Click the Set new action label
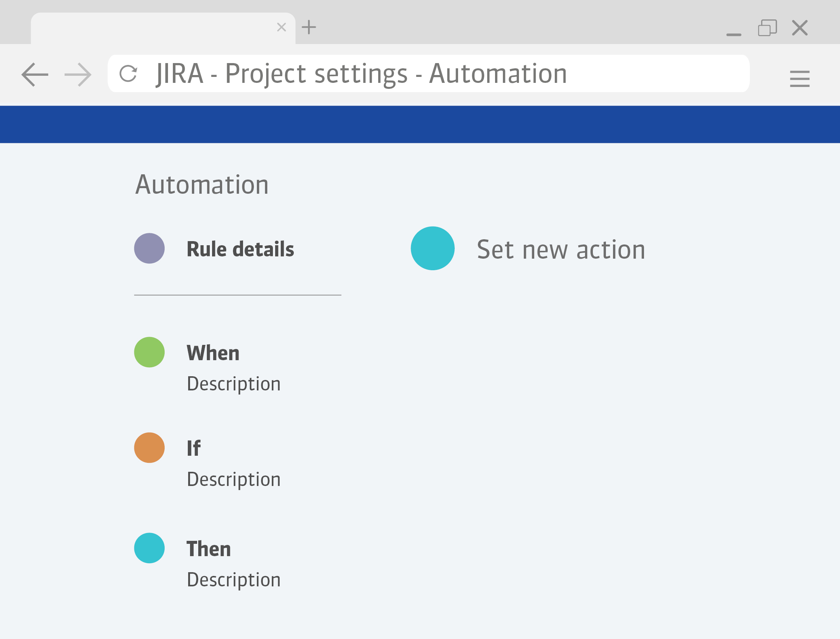Image resolution: width=840 pixels, height=639 pixels. [x=561, y=249]
